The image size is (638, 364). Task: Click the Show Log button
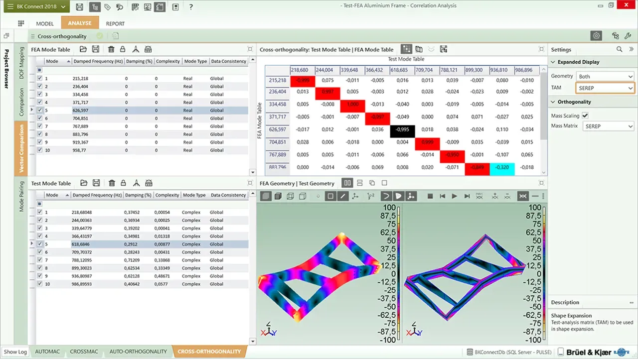(x=15, y=352)
